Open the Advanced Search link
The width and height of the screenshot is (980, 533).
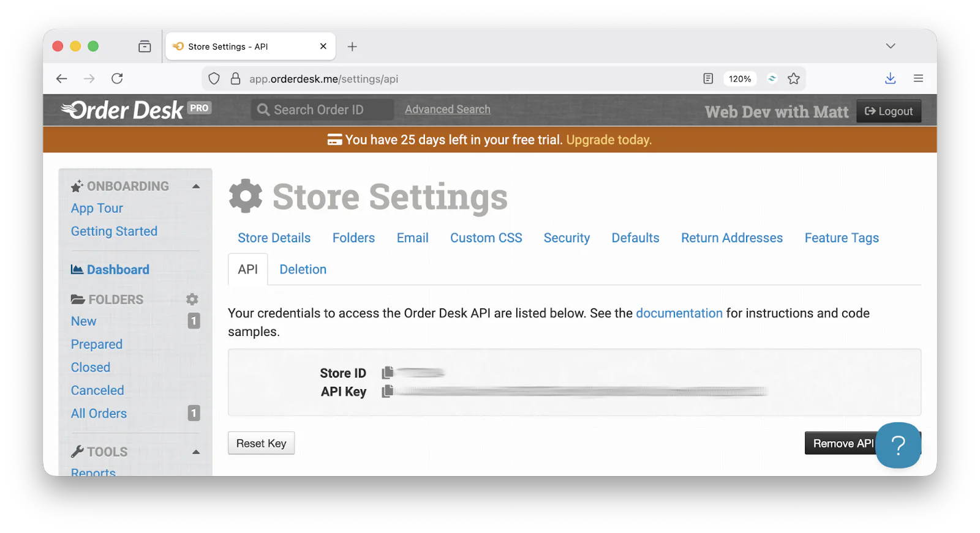tap(448, 110)
